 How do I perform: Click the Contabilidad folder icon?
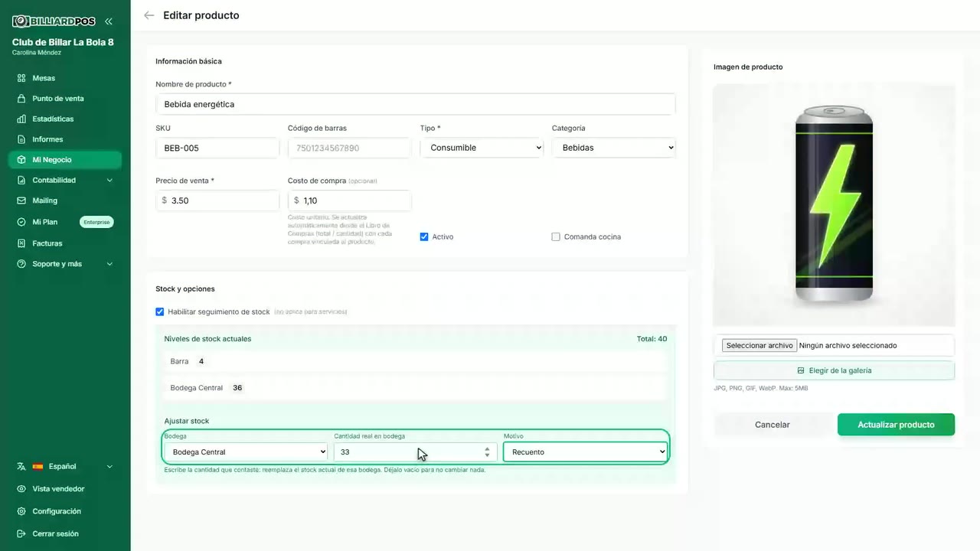click(x=21, y=181)
